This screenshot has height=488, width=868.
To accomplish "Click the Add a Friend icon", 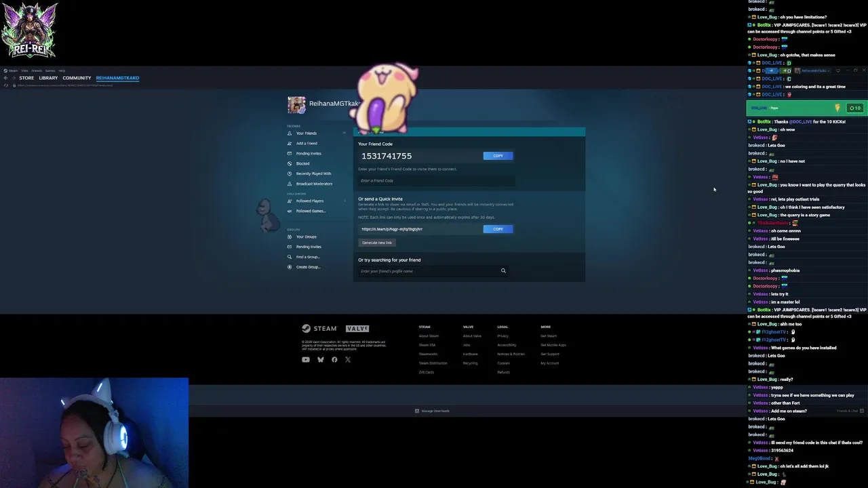I will 290,143.
